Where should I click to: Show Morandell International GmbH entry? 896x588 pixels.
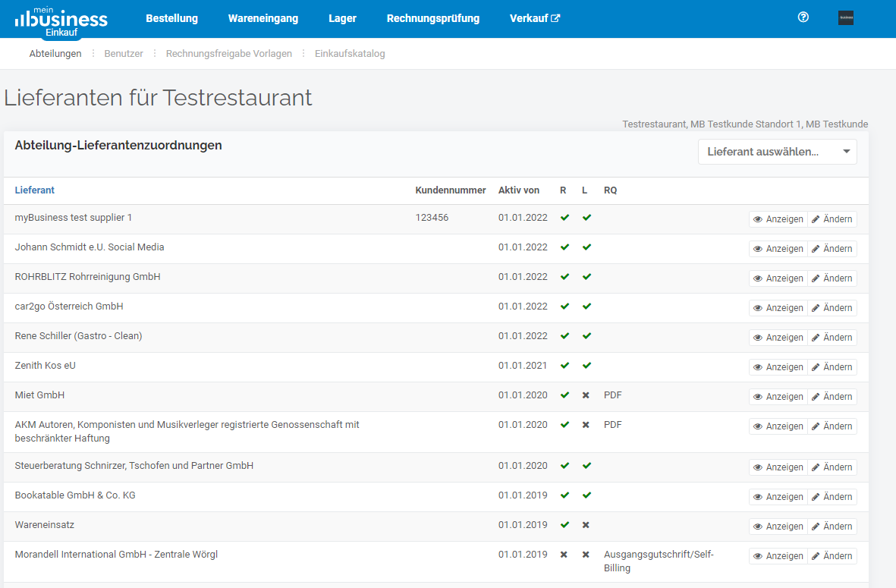pos(778,557)
